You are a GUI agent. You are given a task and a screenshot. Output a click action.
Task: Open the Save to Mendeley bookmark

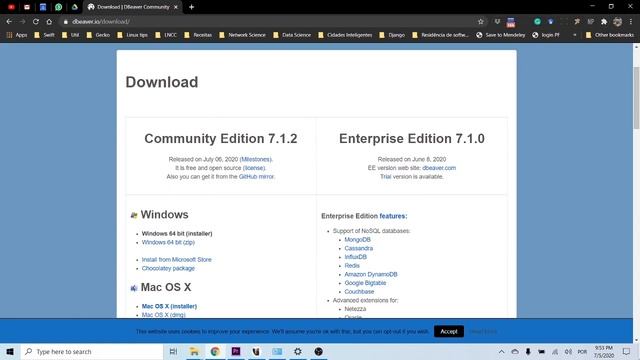500,35
